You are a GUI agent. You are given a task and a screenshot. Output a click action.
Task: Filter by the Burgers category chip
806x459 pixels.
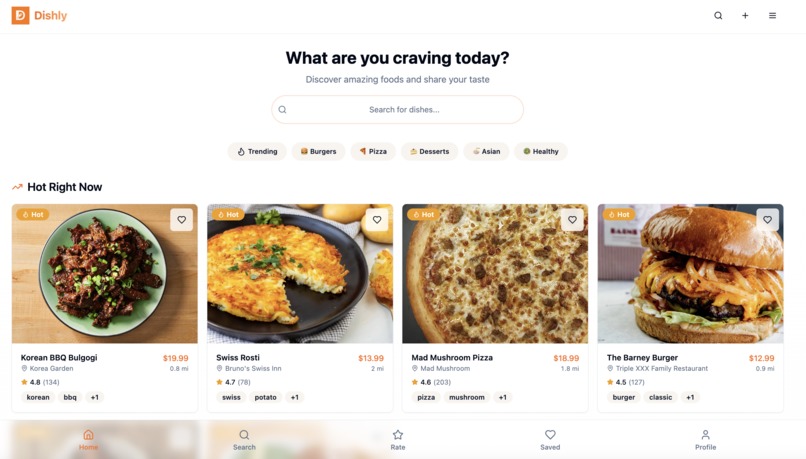pos(318,151)
